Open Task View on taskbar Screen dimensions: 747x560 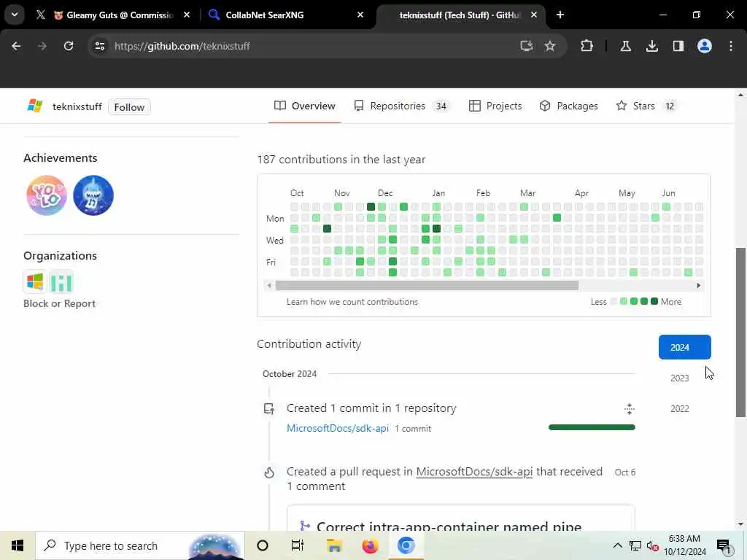point(298,545)
